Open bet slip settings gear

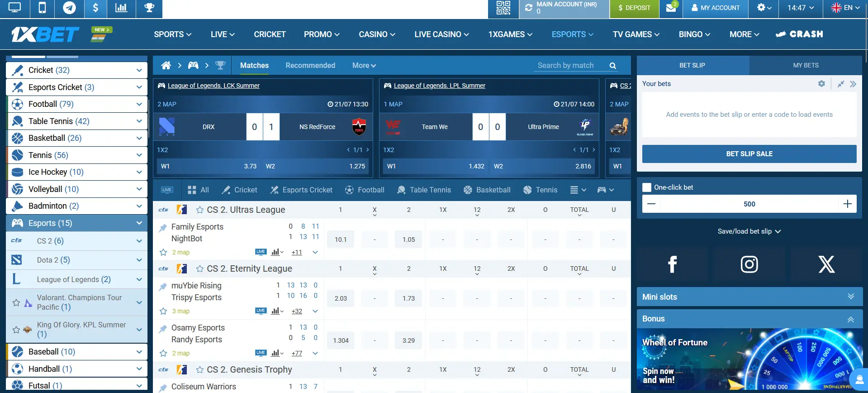coord(821,84)
